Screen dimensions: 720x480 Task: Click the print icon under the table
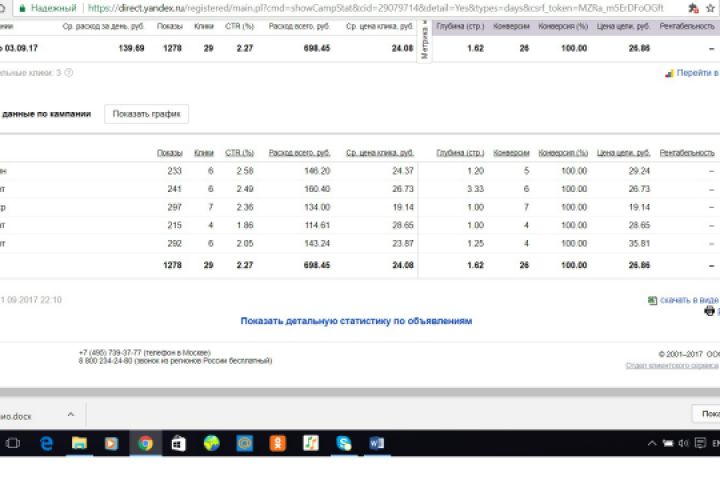pyautogui.click(x=709, y=311)
